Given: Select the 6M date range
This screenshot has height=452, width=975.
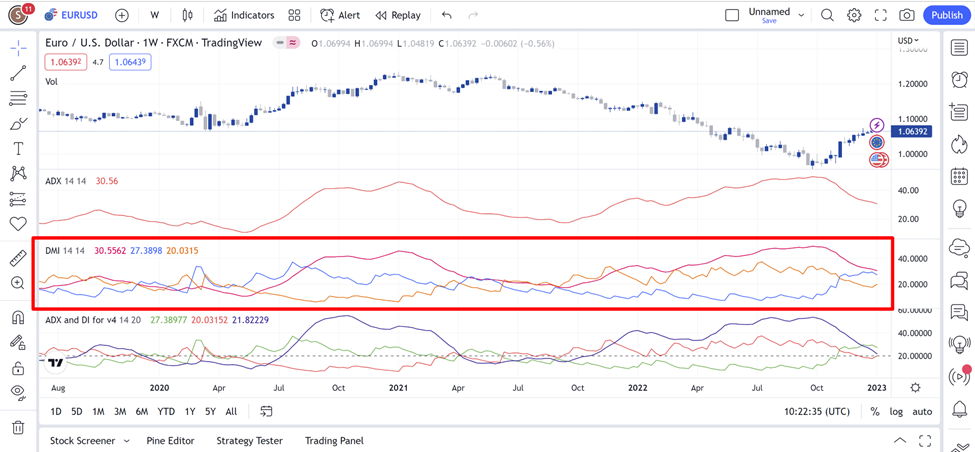Looking at the screenshot, I should coord(142,412).
